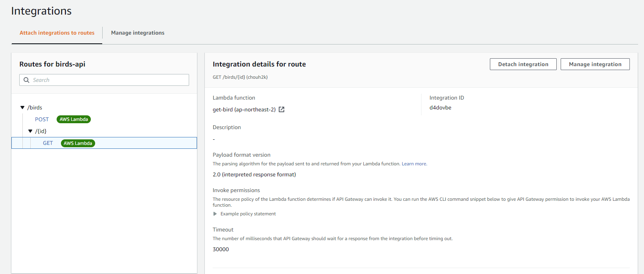The height and width of the screenshot is (274, 644).
Task: Click the AWS Lambda badge on POST route
Action: pyautogui.click(x=74, y=119)
